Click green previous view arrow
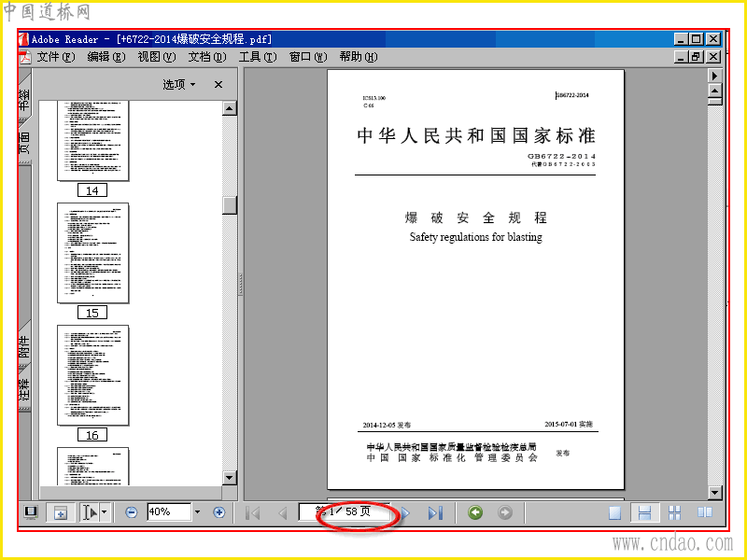 click(475, 512)
